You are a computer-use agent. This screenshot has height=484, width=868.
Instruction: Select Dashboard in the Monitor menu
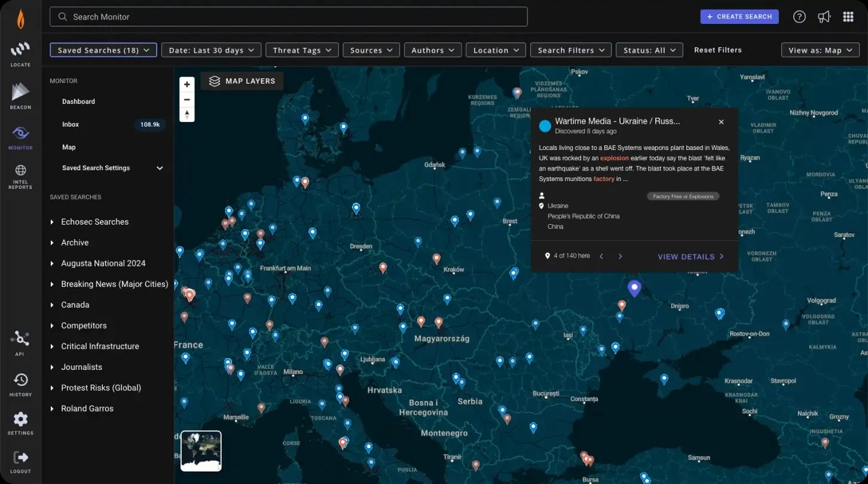(x=78, y=102)
